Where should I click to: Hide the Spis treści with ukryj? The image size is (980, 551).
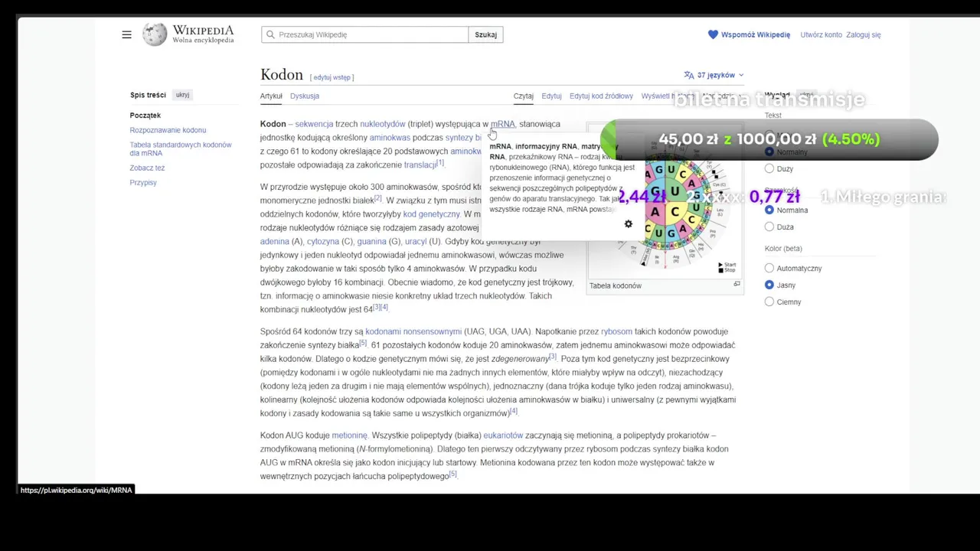(x=182, y=95)
